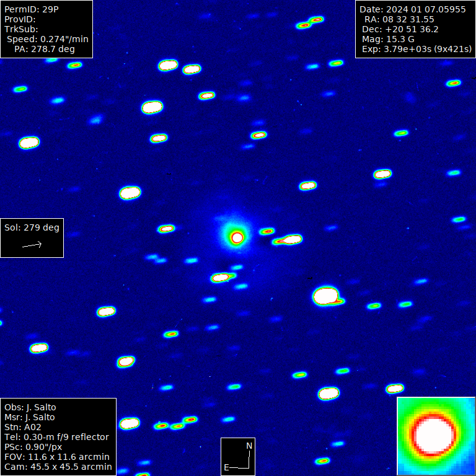The height and width of the screenshot is (476, 476).
Task: Click the 'Obs: J. Salto' text
Action: coord(30,407)
